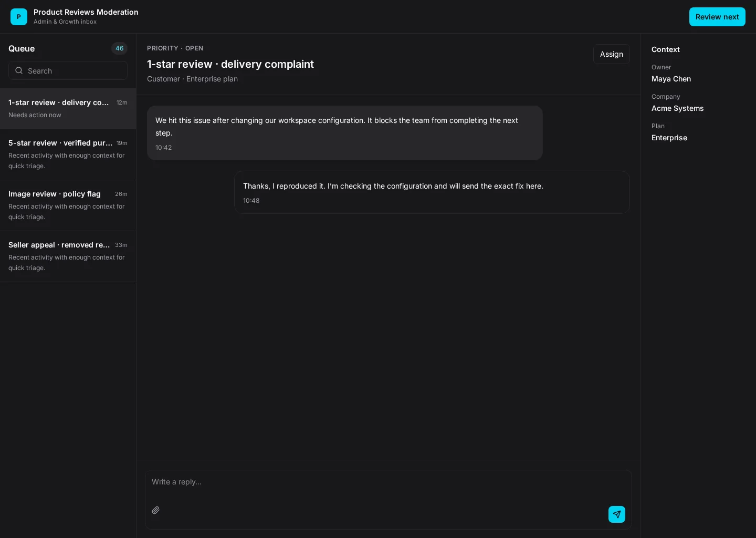
Task: Click the owner name Maya Chen
Action: click(x=671, y=79)
